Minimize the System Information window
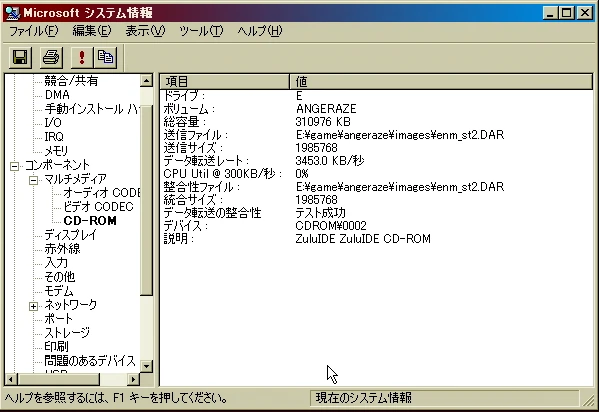Image resolution: width=599 pixels, height=412 pixels. tap(550, 13)
